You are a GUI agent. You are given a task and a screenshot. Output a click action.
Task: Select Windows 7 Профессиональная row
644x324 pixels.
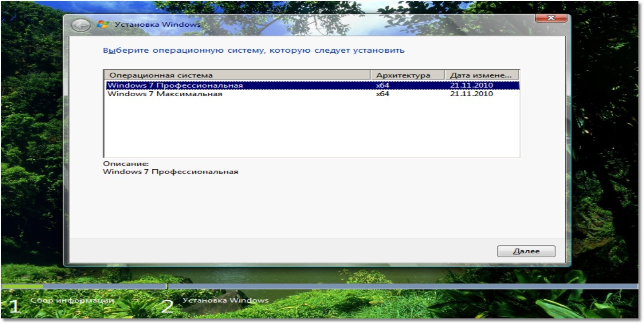(312, 85)
